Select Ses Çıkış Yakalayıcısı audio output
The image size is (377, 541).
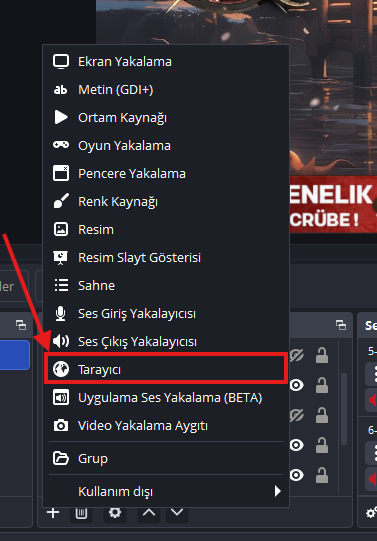pos(166,342)
